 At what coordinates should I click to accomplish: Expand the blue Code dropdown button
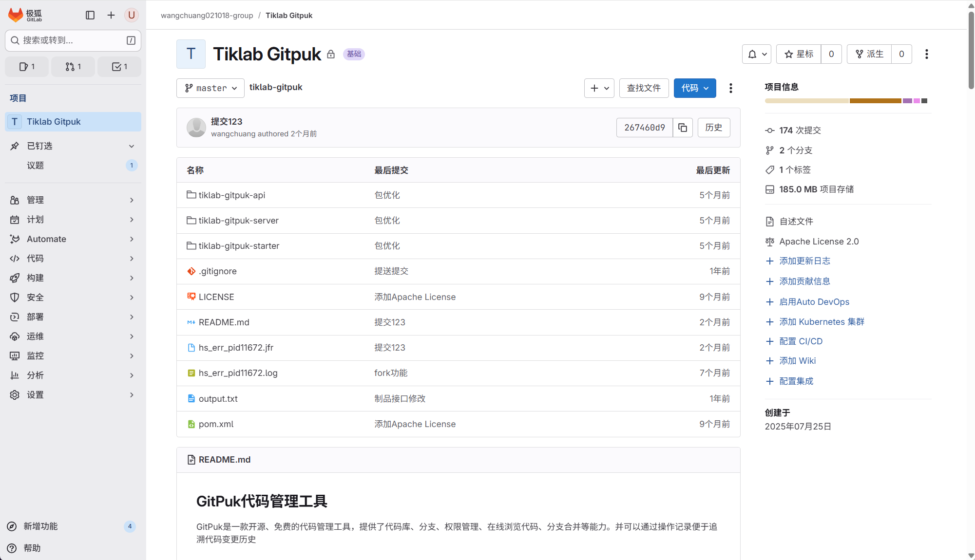[x=694, y=88]
